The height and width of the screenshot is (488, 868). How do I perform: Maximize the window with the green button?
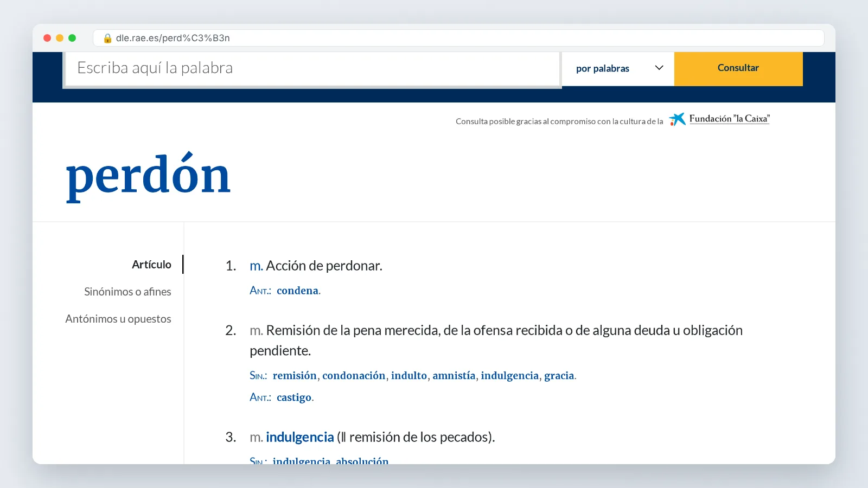click(x=72, y=38)
